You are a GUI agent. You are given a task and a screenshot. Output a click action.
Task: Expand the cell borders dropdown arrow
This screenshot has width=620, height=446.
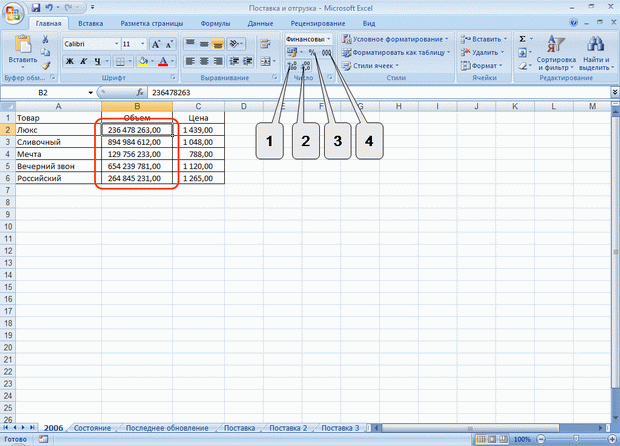pyautogui.click(x=130, y=61)
